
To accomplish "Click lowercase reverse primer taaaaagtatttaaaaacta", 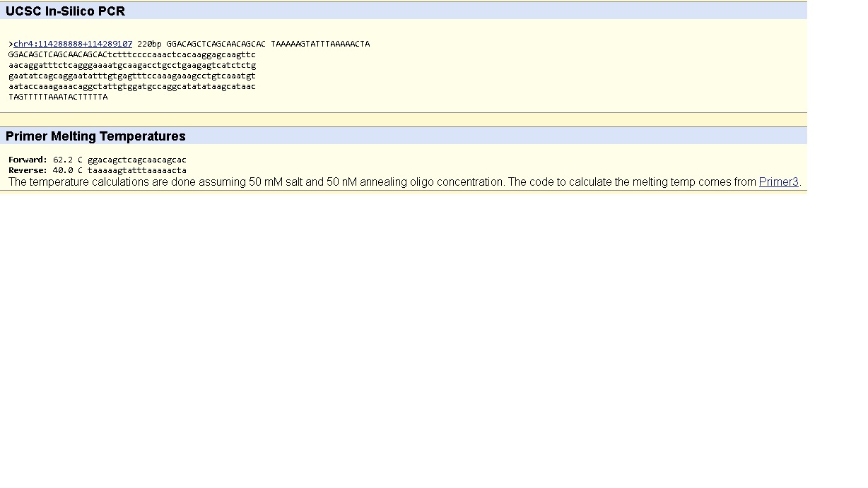I will point(137,170).
